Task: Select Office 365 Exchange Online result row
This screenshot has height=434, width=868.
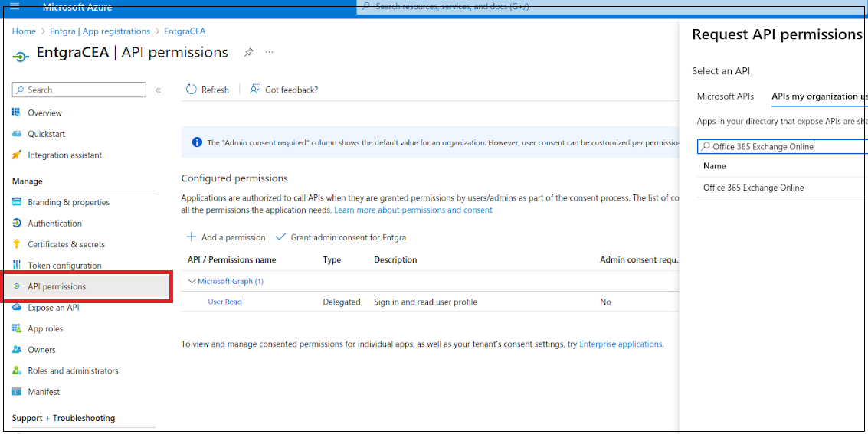Action: pos(782,188)
